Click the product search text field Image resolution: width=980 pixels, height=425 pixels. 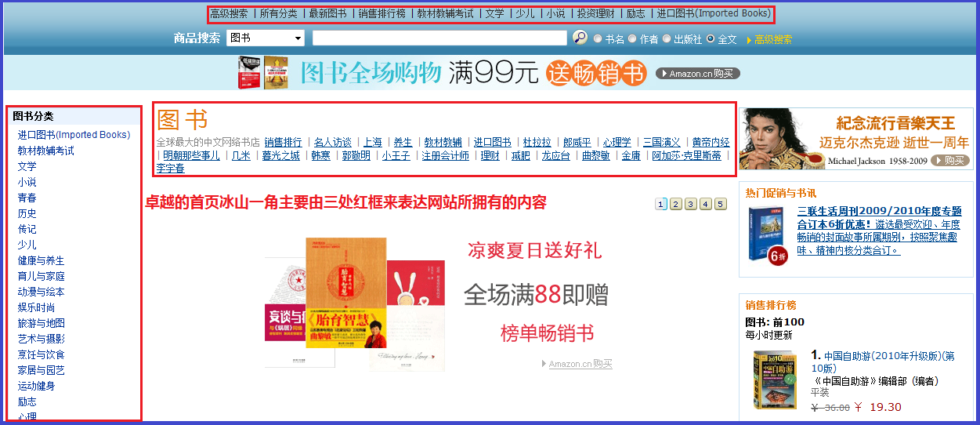click(x=439, y=38)
